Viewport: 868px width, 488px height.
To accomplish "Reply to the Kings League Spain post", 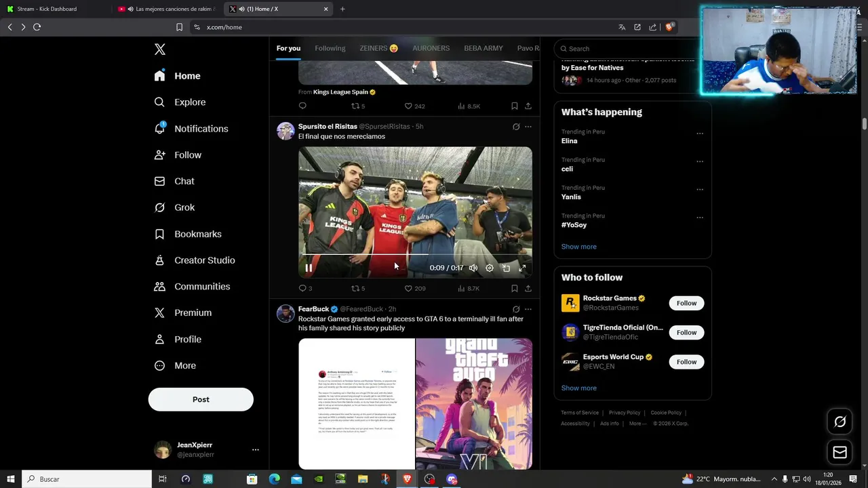I will coord(302,106).
